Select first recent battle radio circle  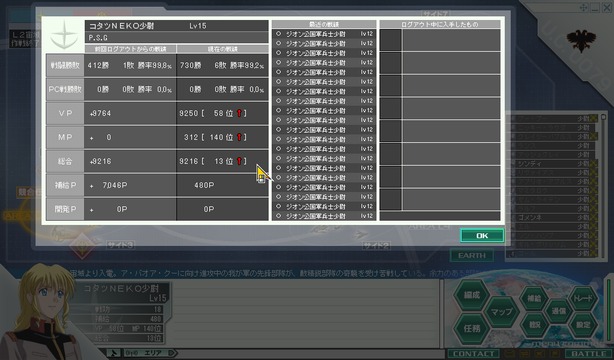click(x=278, y=34)
